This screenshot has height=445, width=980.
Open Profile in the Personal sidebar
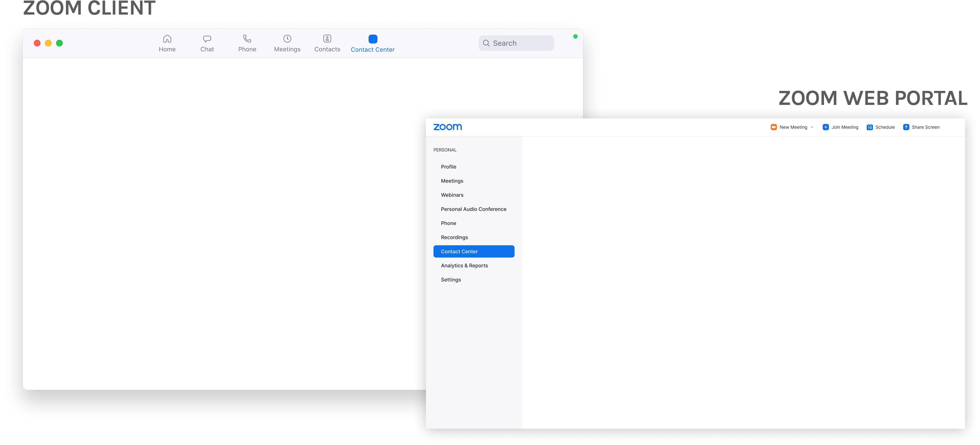pyautogui.click(x=449, y=167)
